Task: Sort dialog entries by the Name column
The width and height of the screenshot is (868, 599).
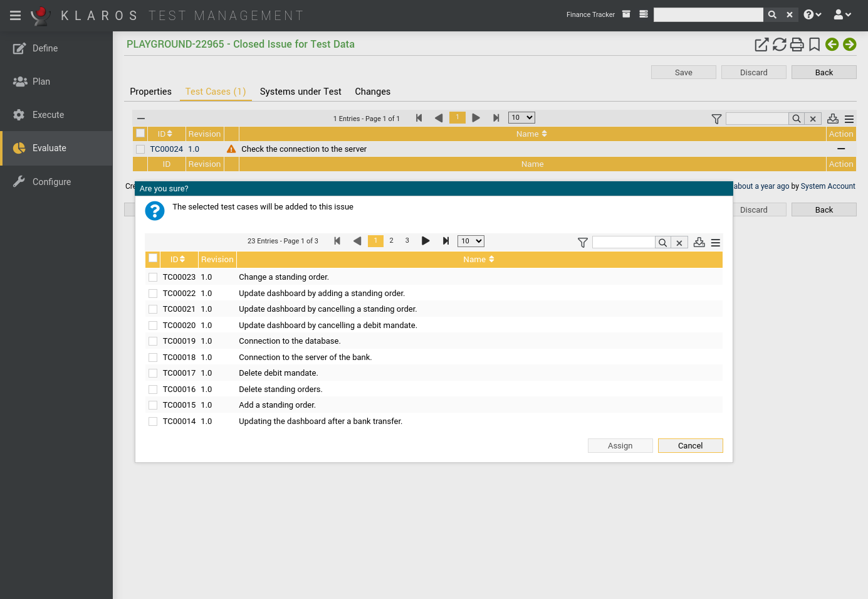Action: coord(479,259)
